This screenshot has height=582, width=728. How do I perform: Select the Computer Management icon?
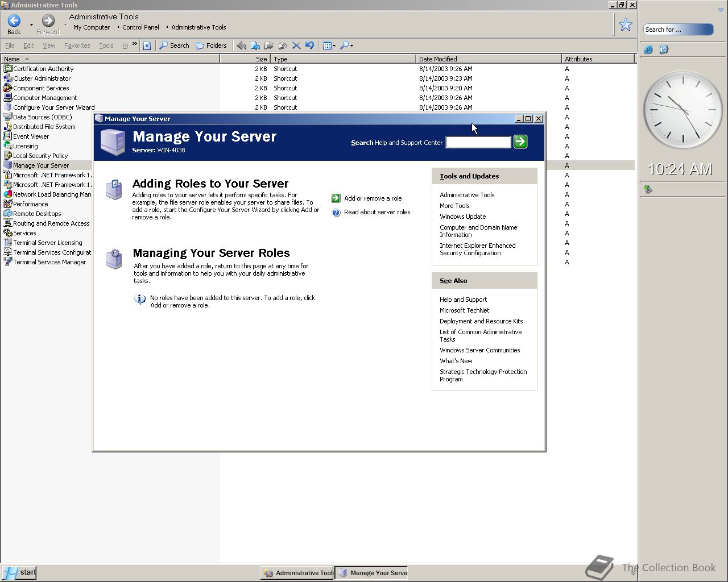(x=8, y=98)
